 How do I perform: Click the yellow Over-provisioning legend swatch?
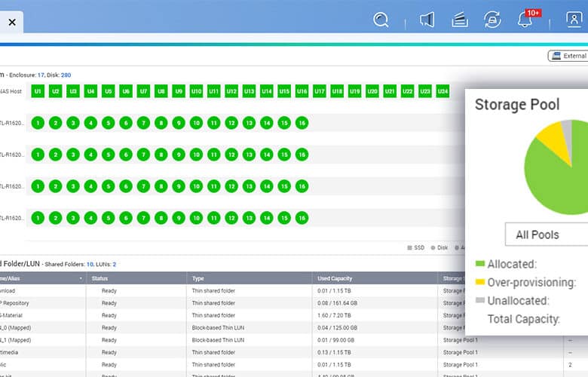click(480, 282)
